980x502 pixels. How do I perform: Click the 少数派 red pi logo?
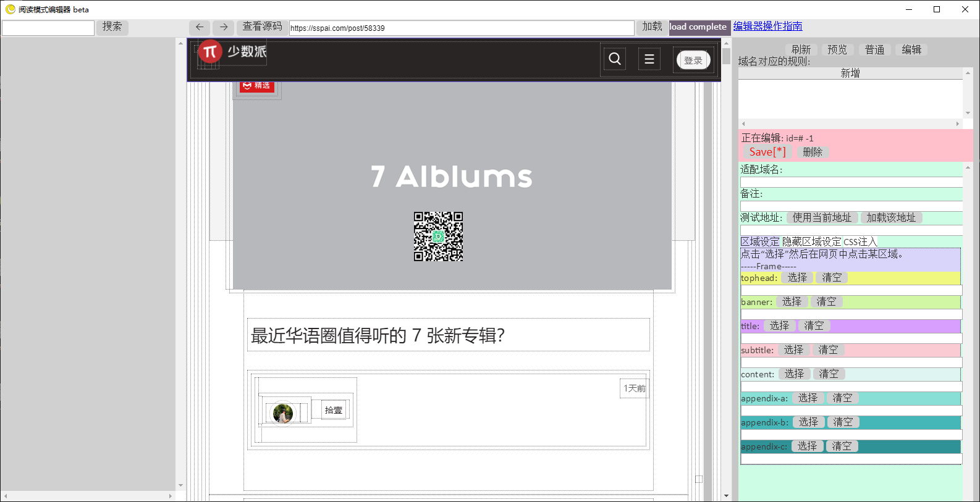point(210,52)
